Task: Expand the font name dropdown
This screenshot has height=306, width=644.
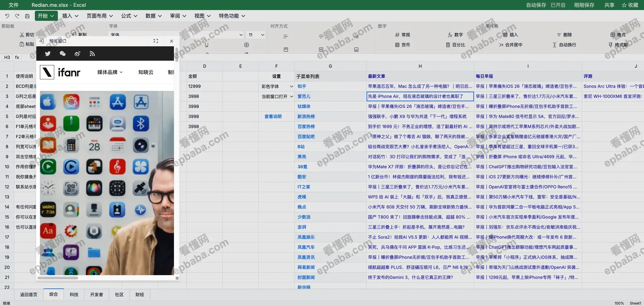Action: coord(241,35)
